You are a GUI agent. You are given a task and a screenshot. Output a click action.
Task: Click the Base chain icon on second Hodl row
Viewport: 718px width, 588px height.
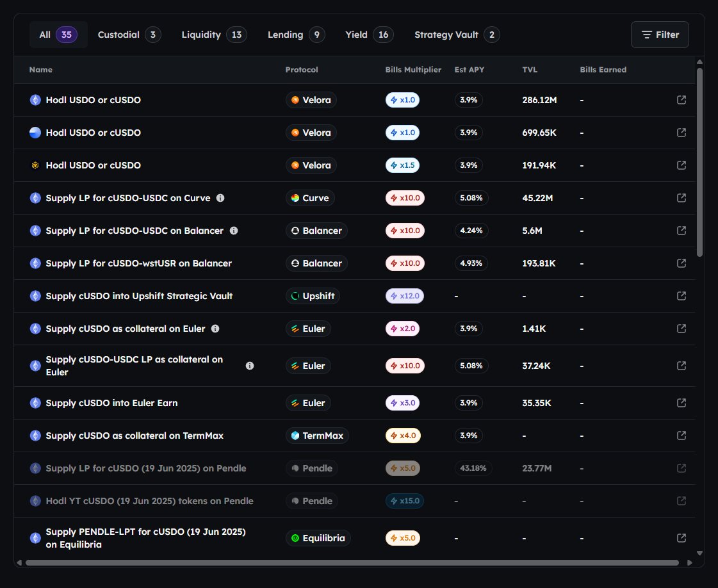35,133
